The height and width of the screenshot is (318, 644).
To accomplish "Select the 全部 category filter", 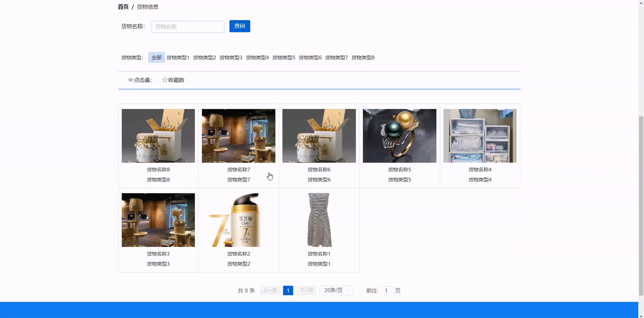I will coord(157,57).
